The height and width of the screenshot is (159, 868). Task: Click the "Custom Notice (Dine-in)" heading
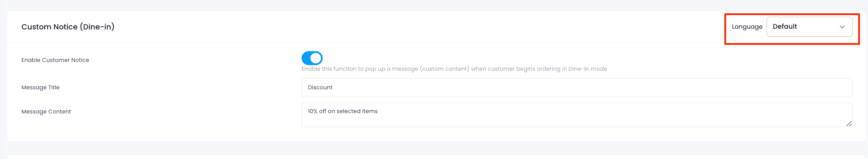tap(68, 27)
